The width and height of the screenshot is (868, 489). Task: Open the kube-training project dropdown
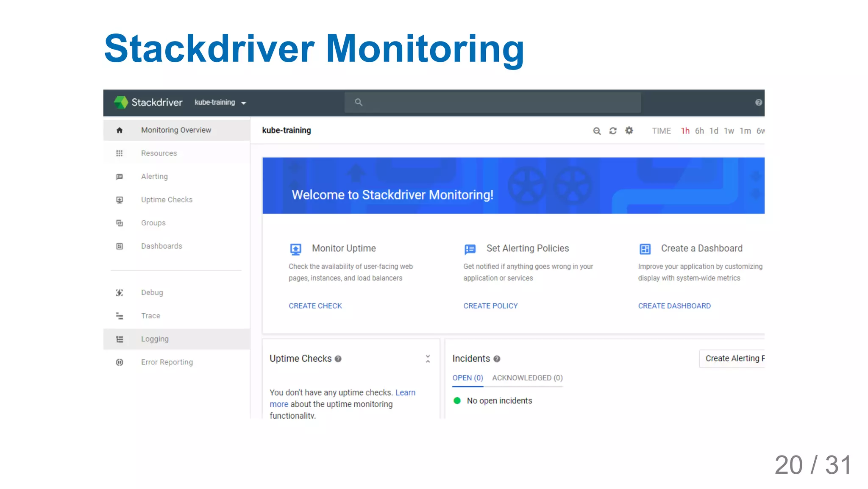[220, 103]
